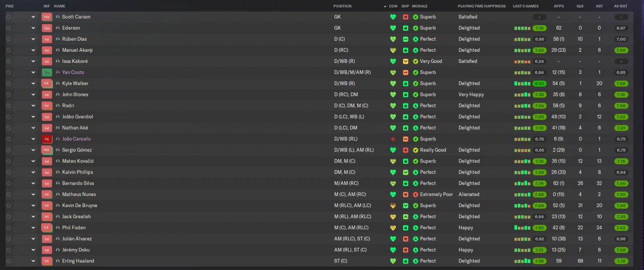Screen dimensions: 644x270
Task: Open the dropdown chevron for Jérémy Doku
Action: (33, 250)
